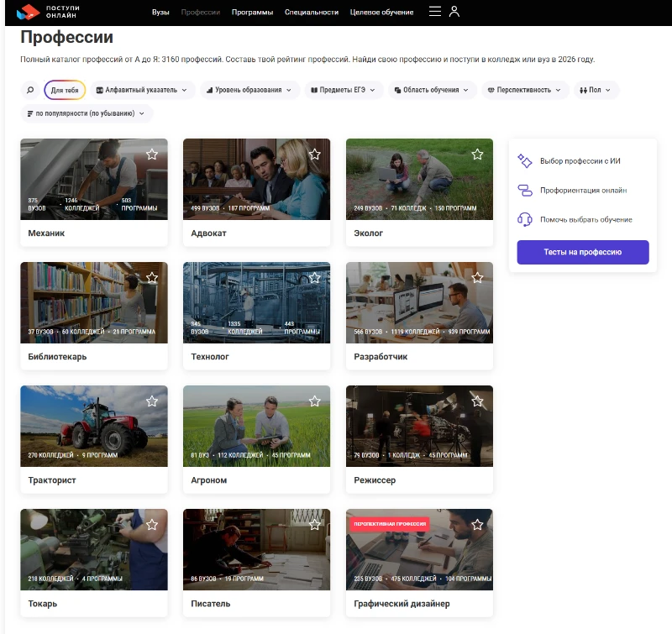Add Тракторист to favorites via star

point(152,401)
